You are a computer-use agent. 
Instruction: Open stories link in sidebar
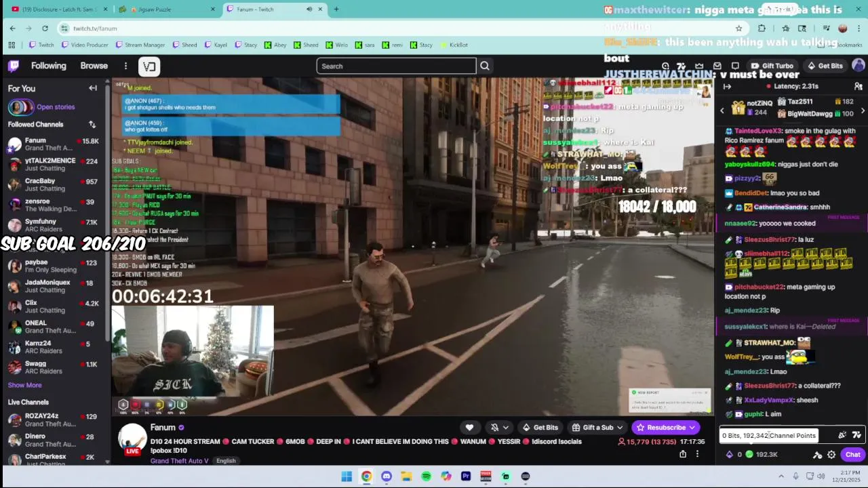(x=56, y=107)
